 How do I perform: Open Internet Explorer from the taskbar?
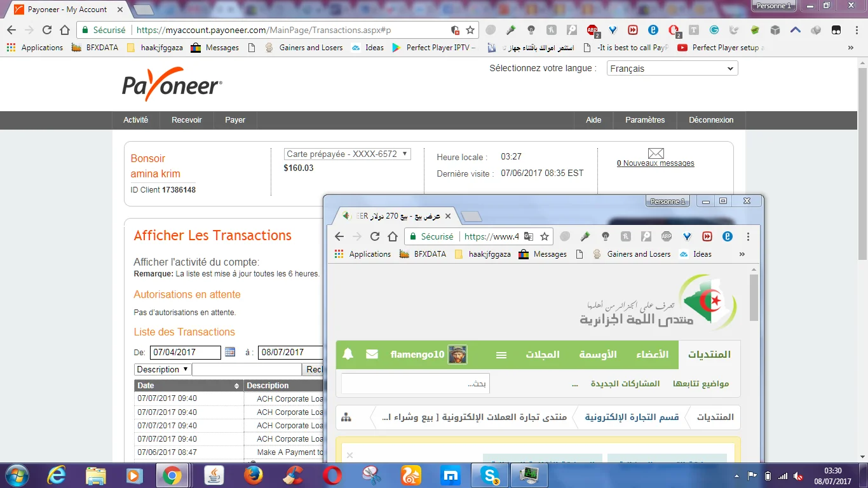57,475
